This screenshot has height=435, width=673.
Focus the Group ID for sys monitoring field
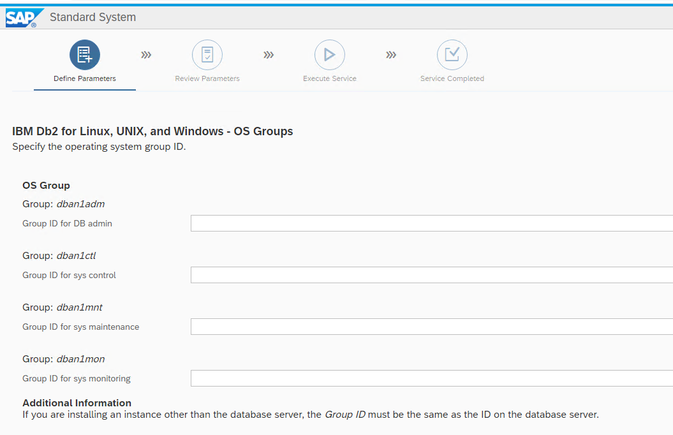(x=432, y=378)
